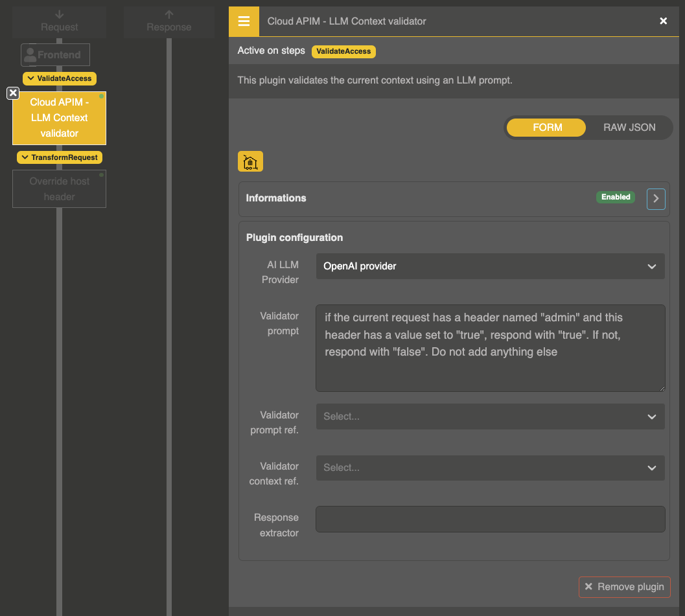Toggle the Enabled status badge

(615, 198)
